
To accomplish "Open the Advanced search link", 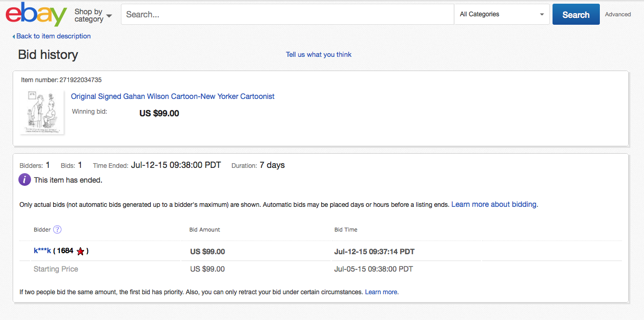I will pyautogui.click(x=618, y=14).
